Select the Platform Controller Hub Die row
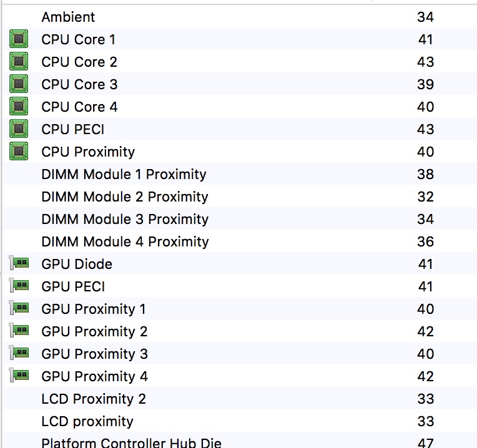 (x=240, y=441)
